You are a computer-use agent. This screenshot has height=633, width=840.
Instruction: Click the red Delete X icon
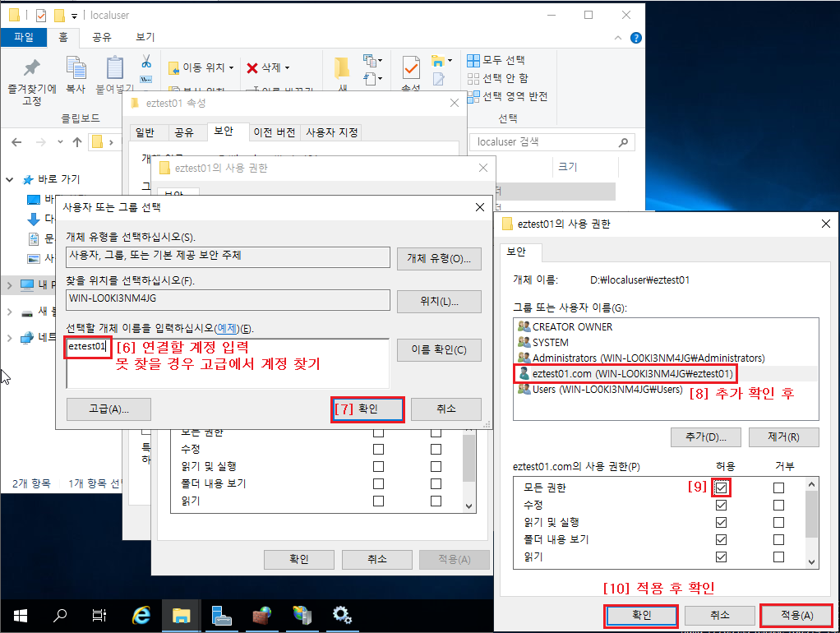(x=252, y=68)
